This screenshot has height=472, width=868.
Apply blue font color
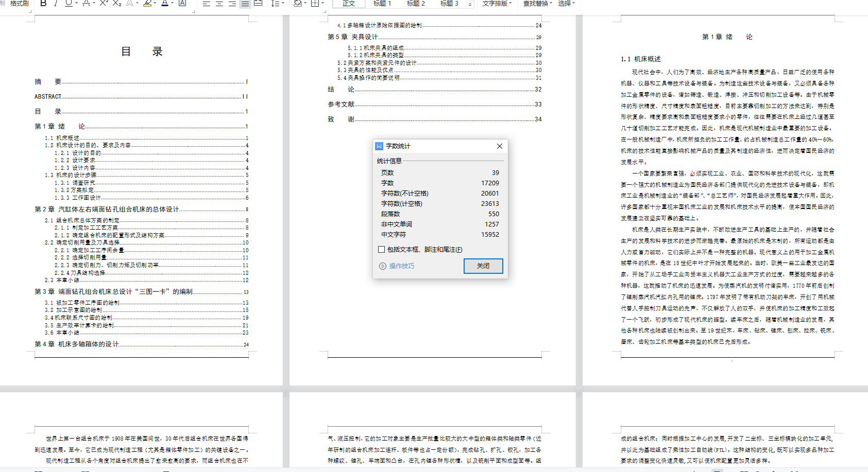[165, 3]
